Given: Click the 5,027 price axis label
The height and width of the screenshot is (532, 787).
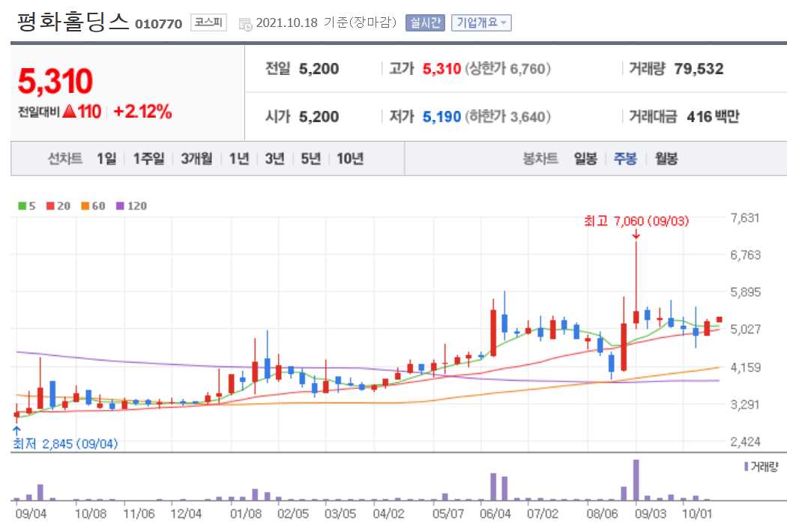Looking at the screenshot, I should (x=745, y=329).
